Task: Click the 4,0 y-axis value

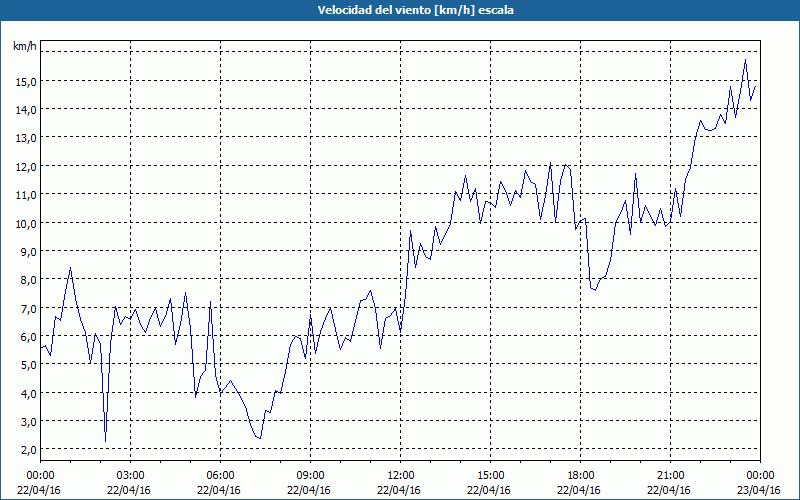Action: [29, 393]
